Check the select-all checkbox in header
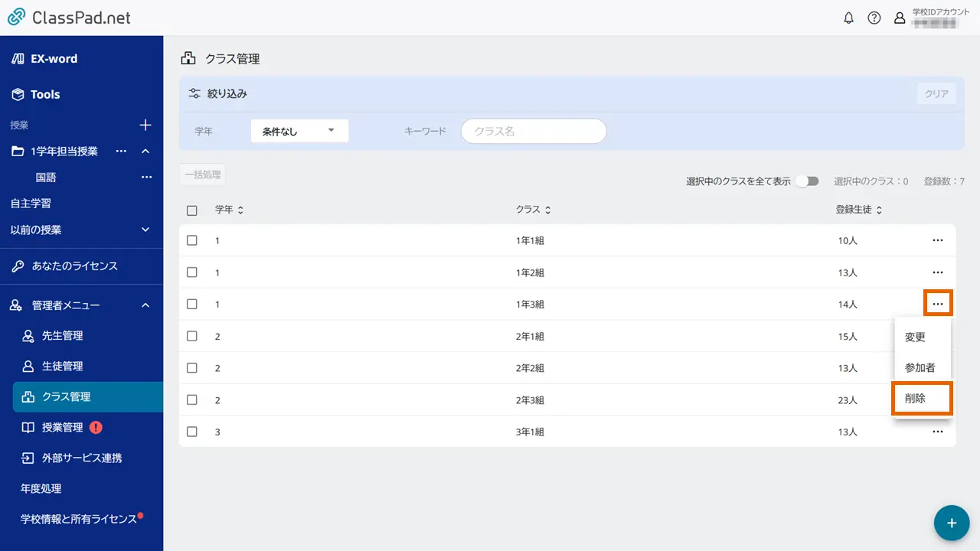980x551 pixels. click(192, 210)
